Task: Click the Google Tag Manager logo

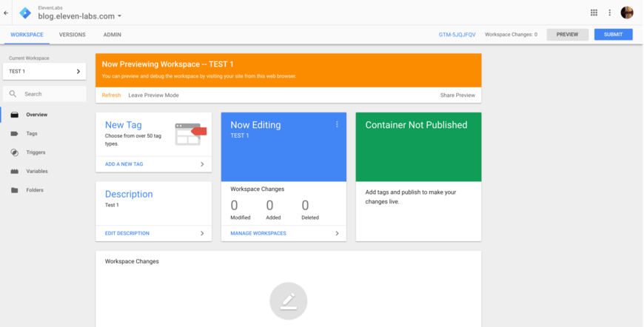Action: 25,13
